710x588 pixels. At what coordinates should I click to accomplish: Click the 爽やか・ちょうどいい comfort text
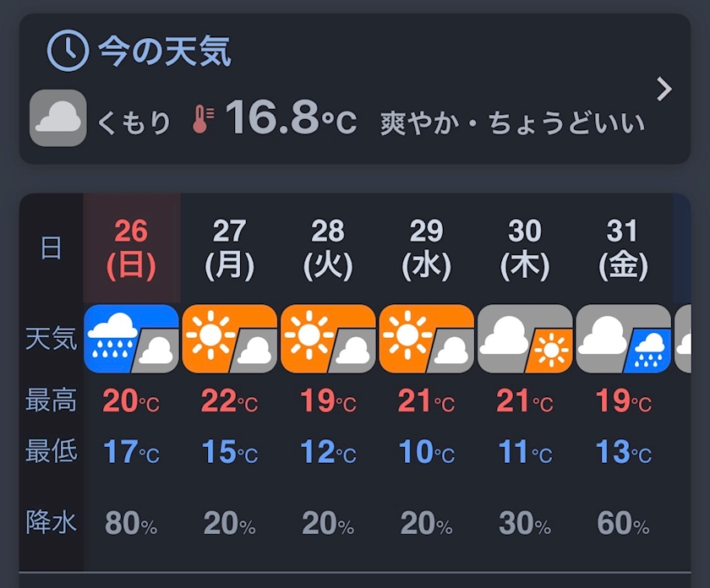tap(512, 122)
